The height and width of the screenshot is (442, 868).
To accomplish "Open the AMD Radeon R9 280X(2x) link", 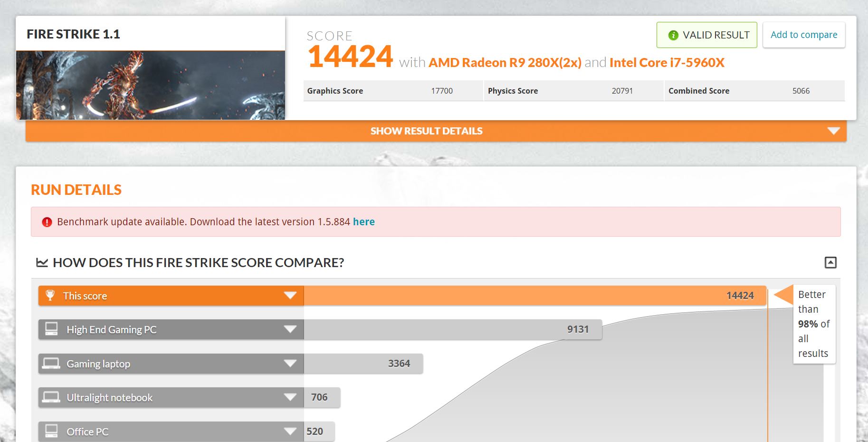I will [505, 63].
